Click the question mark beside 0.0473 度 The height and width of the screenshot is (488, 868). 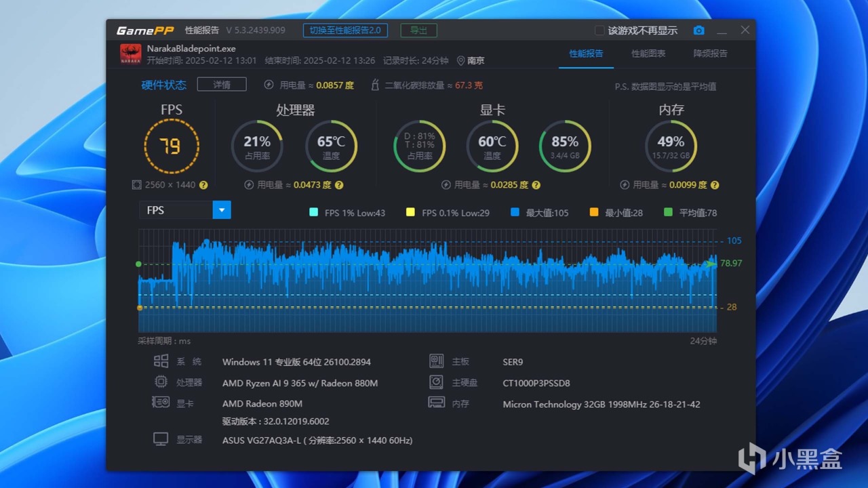pos(339,185)
